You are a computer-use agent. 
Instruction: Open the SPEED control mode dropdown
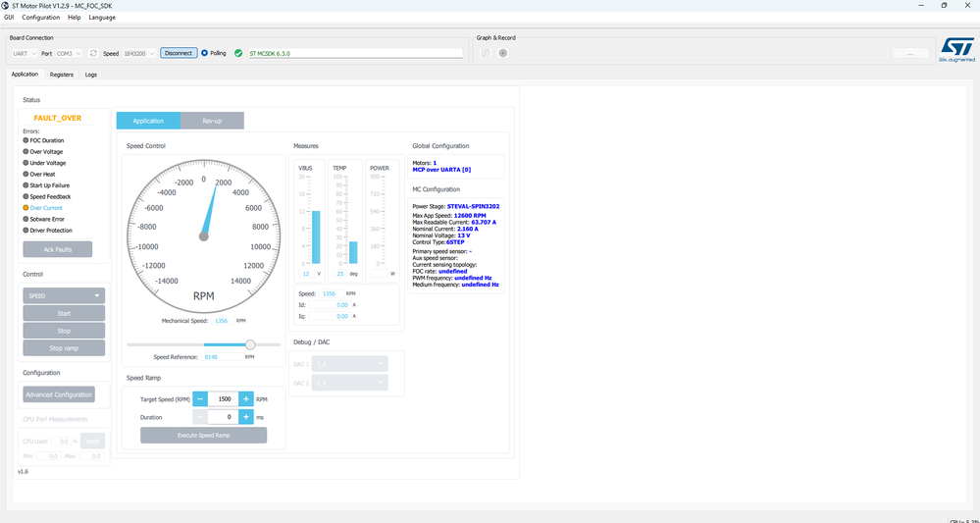click(x=64, y=295)
